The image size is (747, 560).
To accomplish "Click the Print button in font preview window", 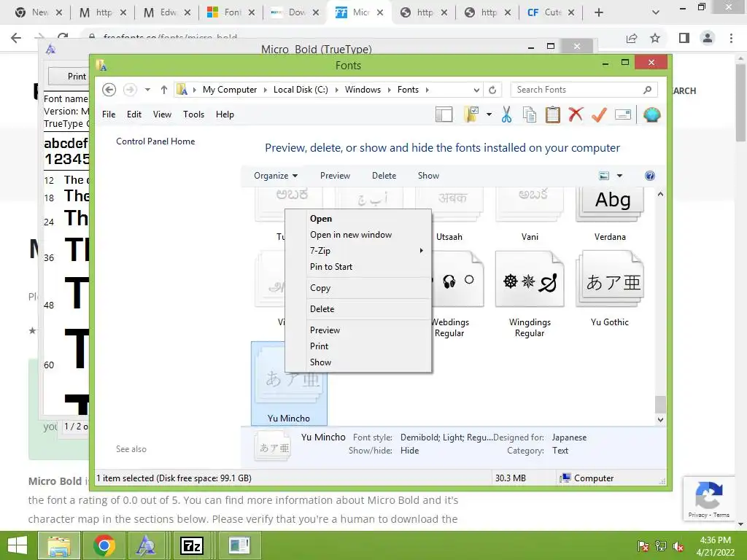I will 69,76.
